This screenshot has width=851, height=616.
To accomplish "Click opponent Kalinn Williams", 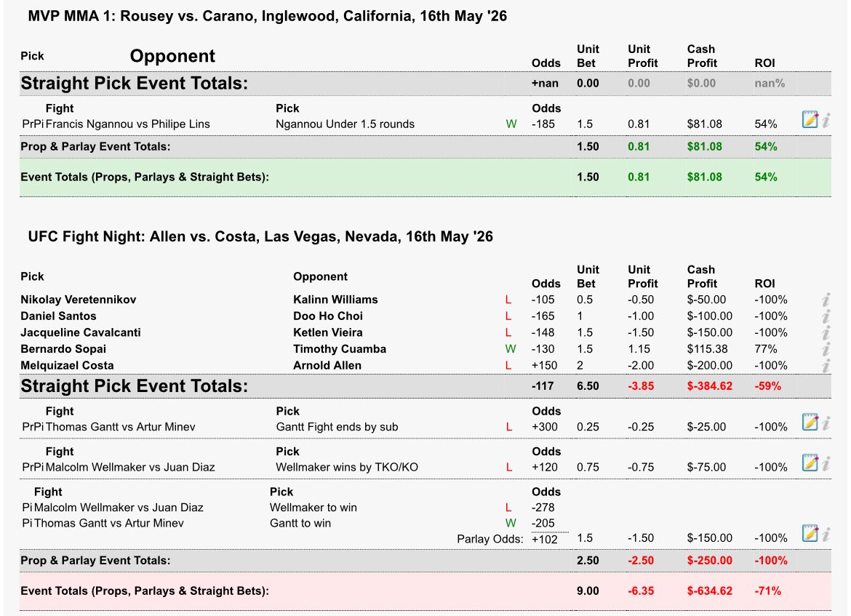I will click(x=335, y=300).
